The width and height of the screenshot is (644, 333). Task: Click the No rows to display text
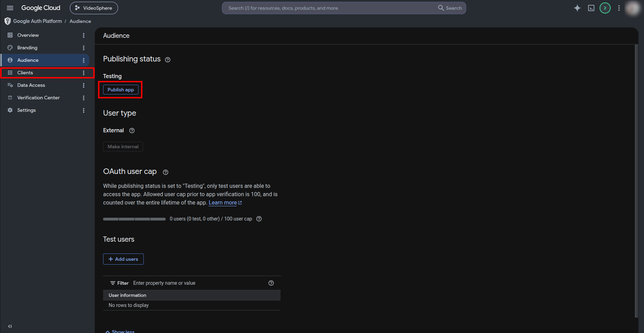coord(128,305)
